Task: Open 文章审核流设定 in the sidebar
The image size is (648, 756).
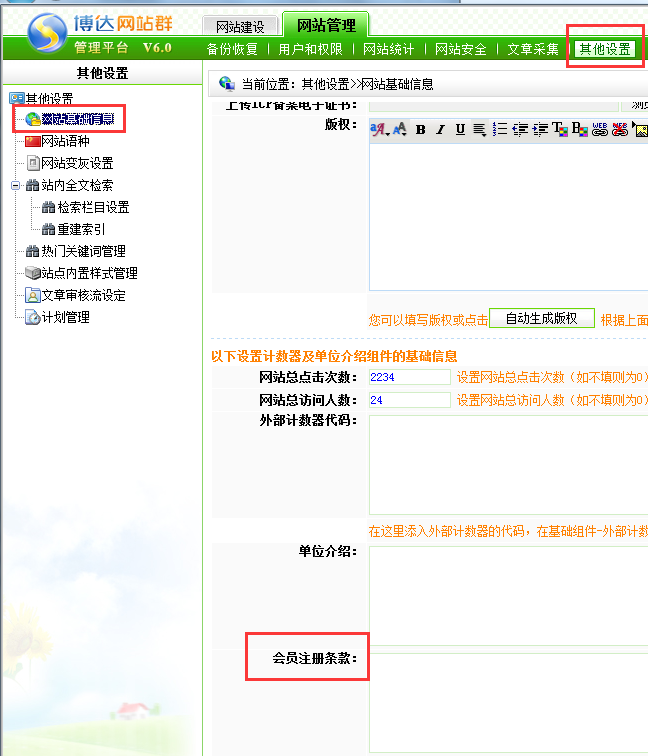Action: tap(83, 295)
